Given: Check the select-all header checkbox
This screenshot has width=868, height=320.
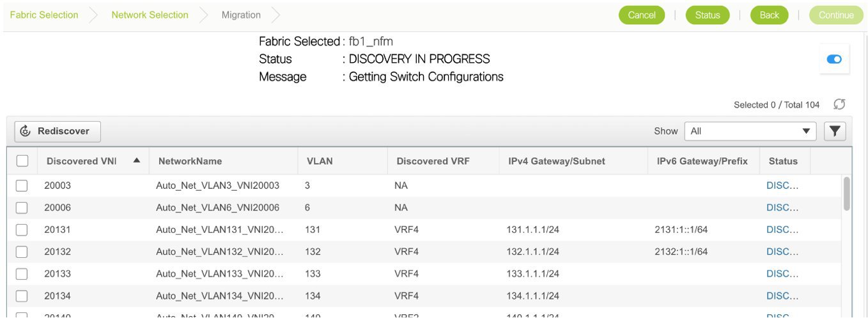Looking at the screenshot, I should coord(22,161).
